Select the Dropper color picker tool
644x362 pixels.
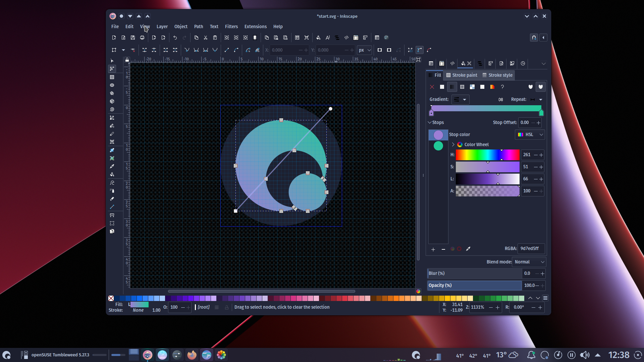(112, 166)
